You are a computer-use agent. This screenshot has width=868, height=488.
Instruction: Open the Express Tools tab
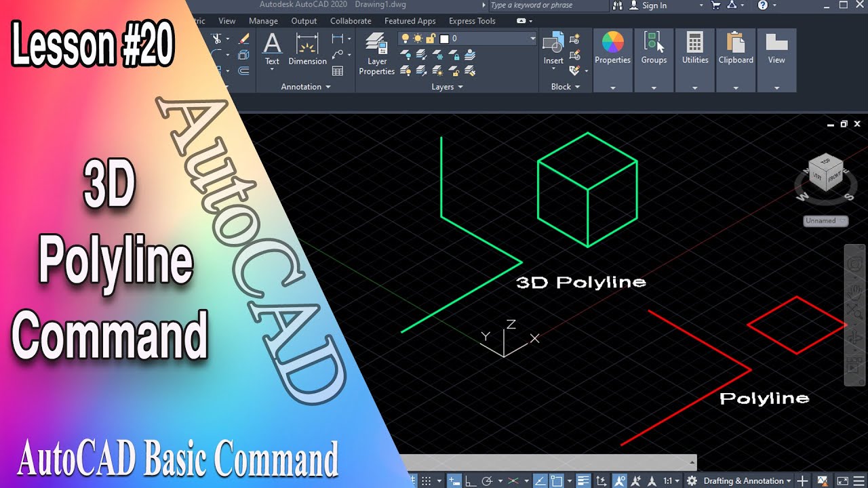[472, 21]
